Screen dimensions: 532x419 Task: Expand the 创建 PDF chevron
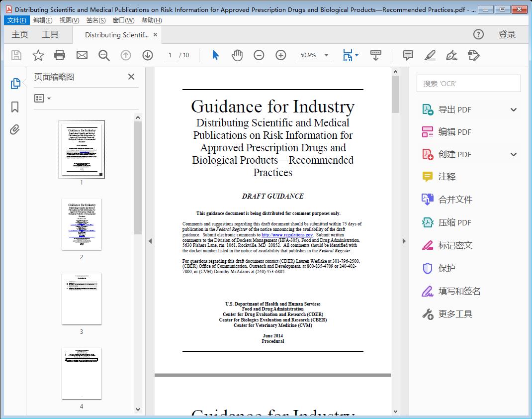[514, 154]
